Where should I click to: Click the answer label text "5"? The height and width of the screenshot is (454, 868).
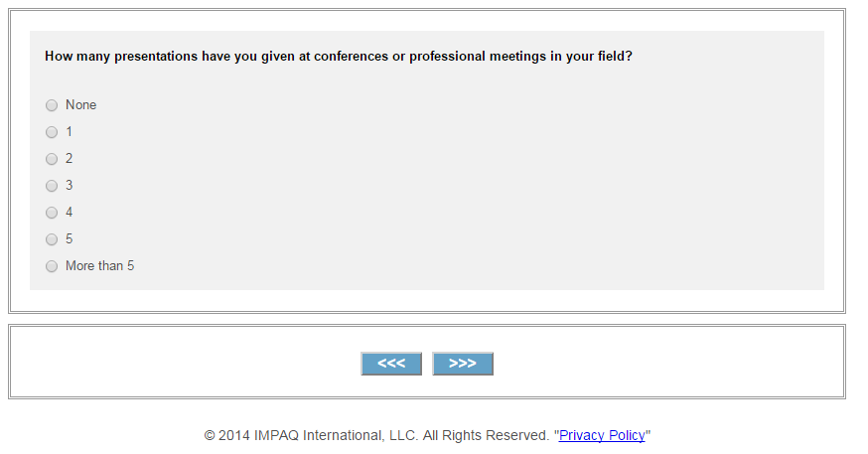[70, 238]
